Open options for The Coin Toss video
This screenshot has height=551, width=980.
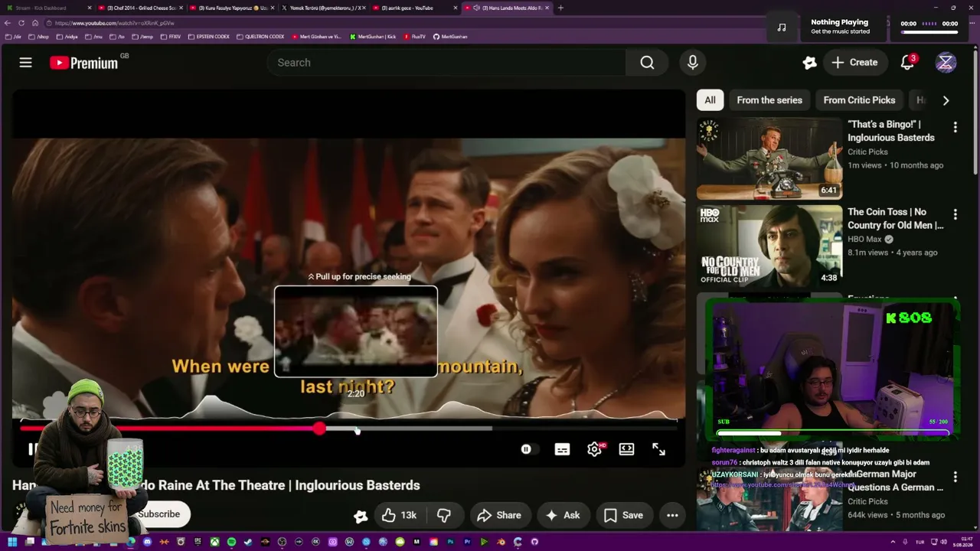(x=955, y=214)
